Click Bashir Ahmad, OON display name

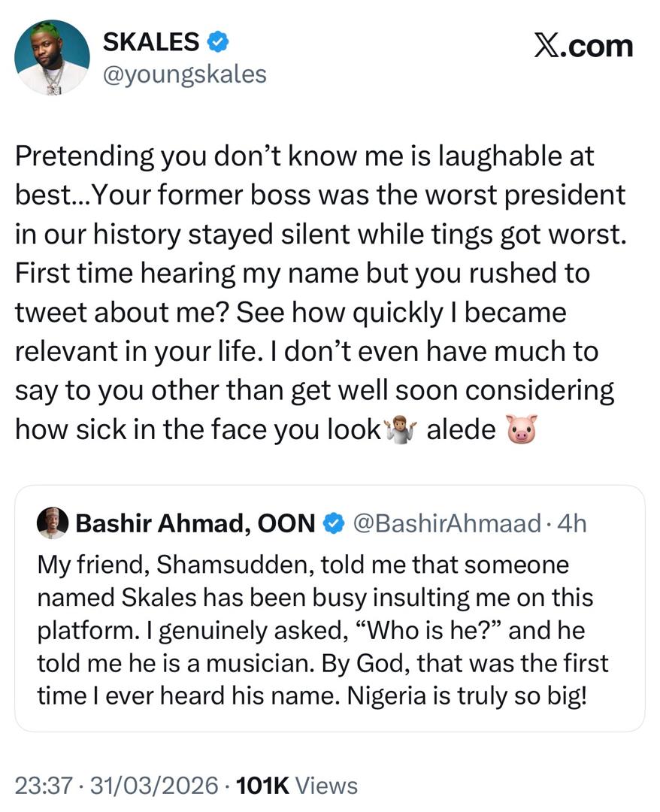(195, 523)
